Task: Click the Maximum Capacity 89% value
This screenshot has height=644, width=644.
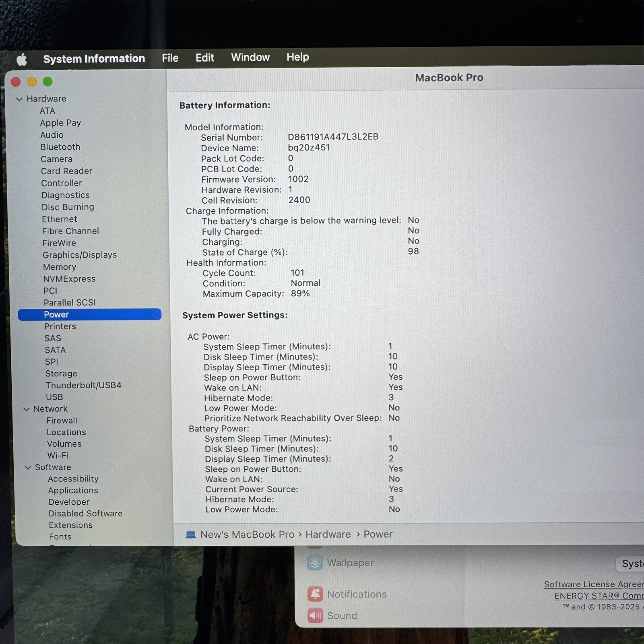Action: point(300,293)
